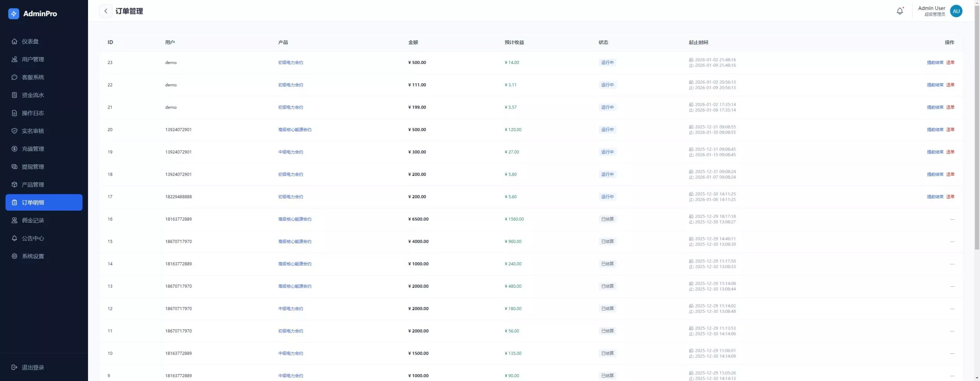
Task: Click the 退出登录 logout icon
Action: (15, 367)
